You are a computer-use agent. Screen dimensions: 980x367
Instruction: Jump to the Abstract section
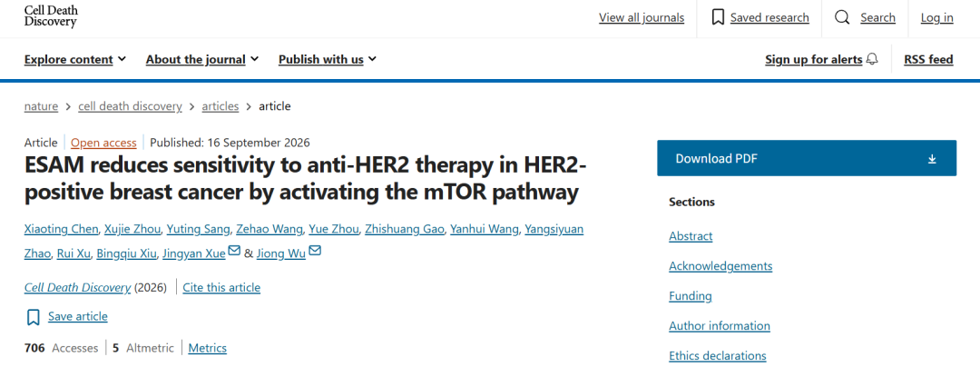tap(691, 235)
